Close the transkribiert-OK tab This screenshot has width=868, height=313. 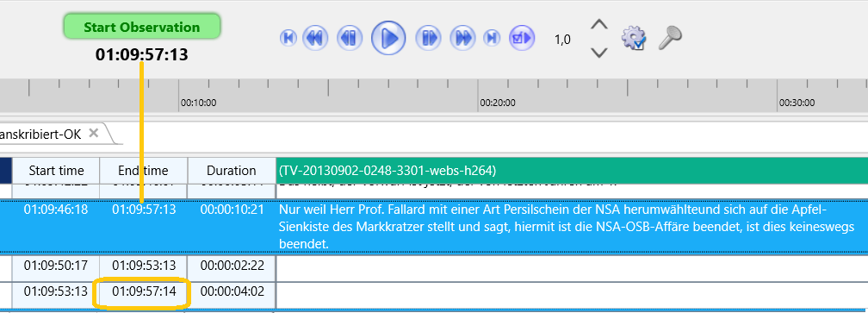tap(94, 133)
